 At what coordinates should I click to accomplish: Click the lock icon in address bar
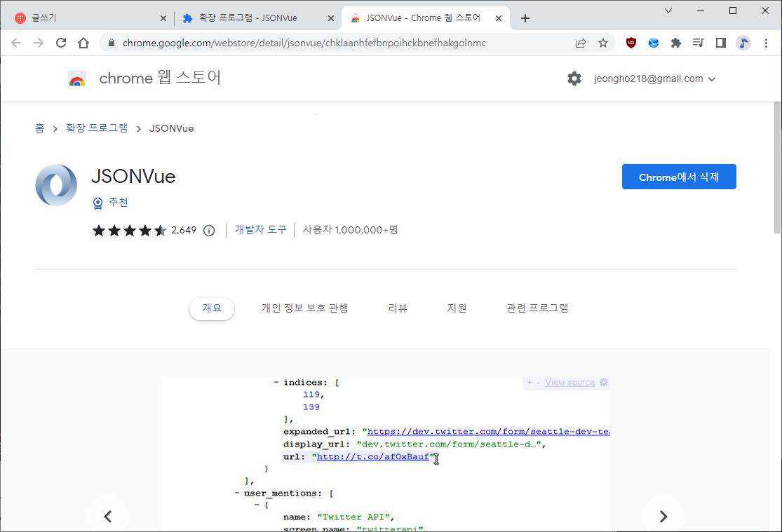112,43
